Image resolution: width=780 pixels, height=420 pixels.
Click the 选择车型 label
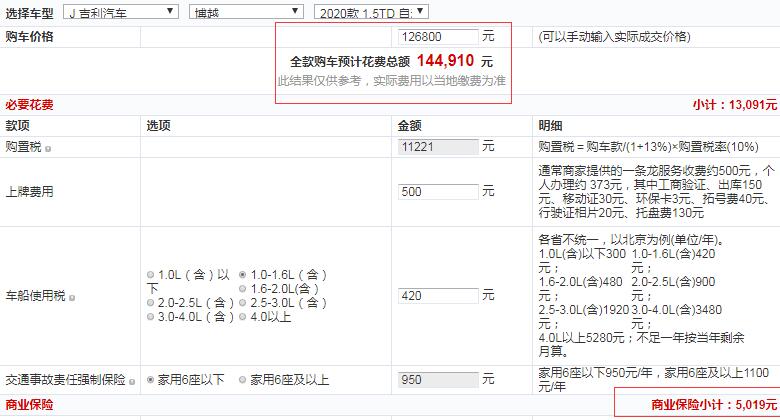[29, 13]
